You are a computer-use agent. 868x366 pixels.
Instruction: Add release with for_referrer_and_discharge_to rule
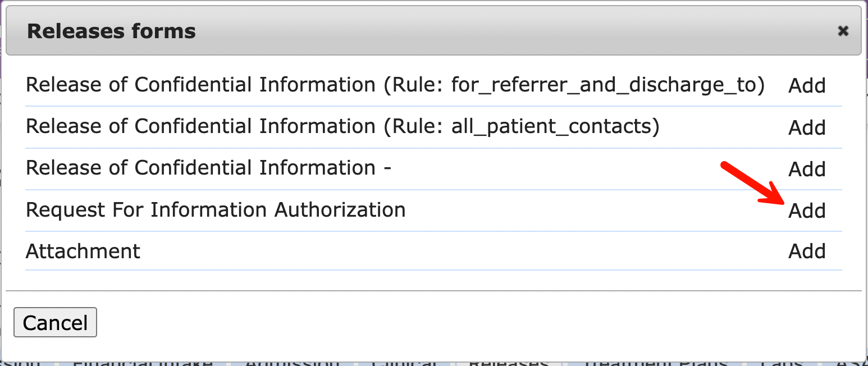point(807,86)
